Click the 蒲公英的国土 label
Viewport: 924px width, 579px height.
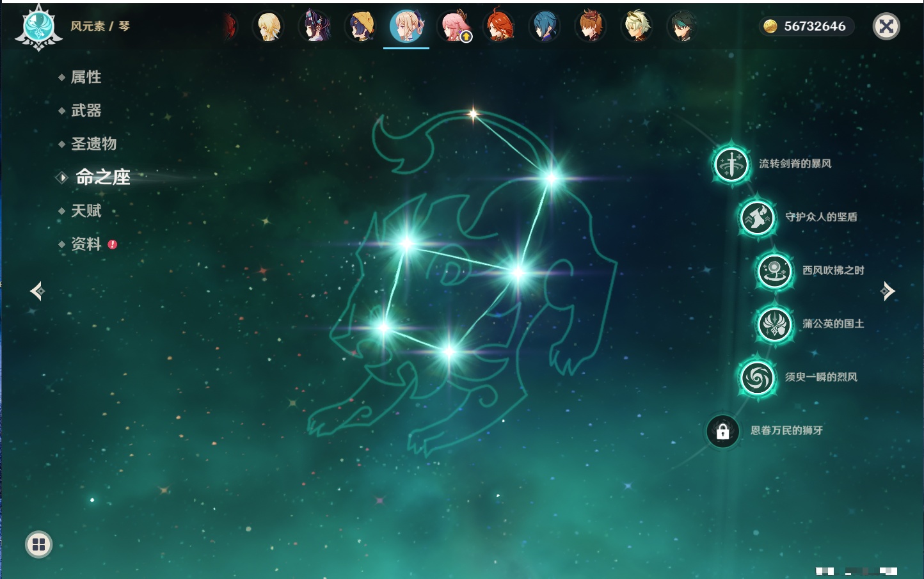click(x=833, y=324)
